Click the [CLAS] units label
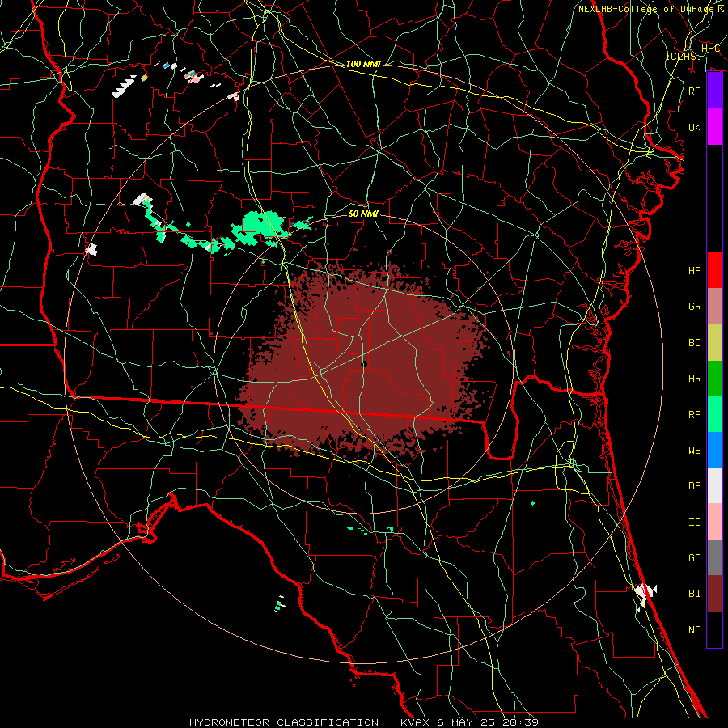 click(684, 56)
